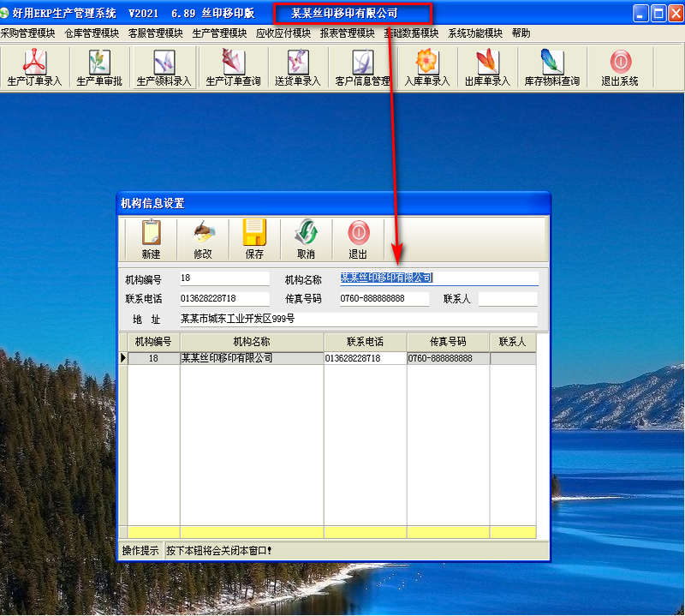Click 机构名称 column header in grid

(x=252, y=342)
